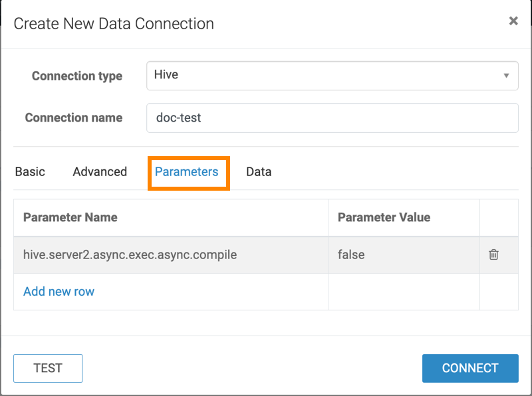Edit the hive.server2.async.exec.async.compile name cell
The height and width of the screenshot is (396, 532).
tap(130, 254)
